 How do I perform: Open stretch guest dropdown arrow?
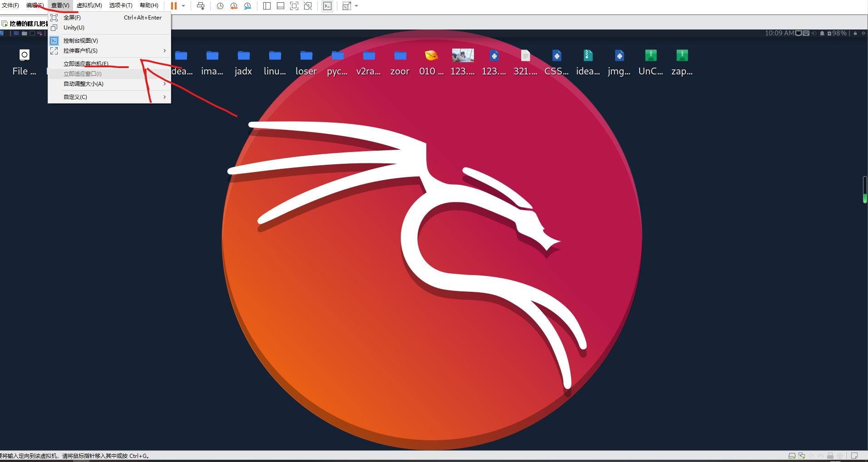(356, 6)
